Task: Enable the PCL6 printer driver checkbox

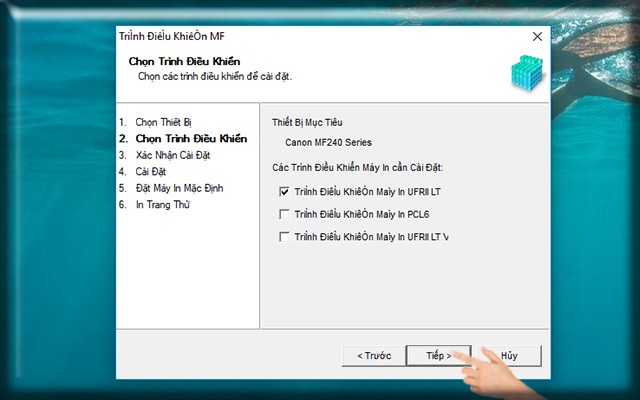Action: tap(284, 214)
